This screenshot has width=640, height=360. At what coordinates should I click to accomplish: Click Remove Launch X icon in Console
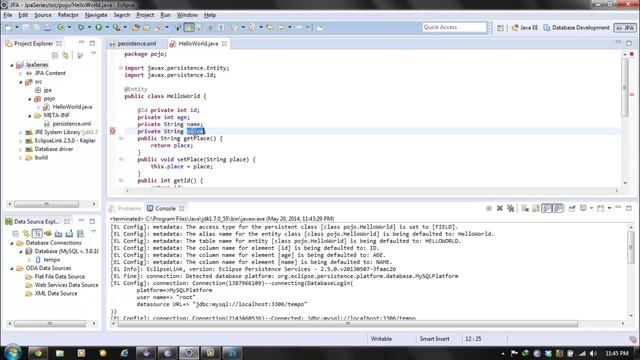pos(499,209)
